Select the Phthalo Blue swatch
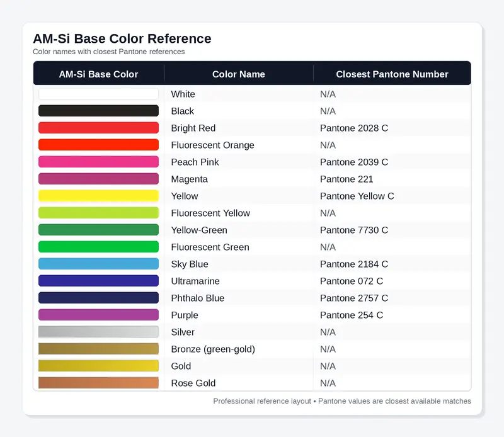The width and height of the screenshot is (504, 437). pyautogui.click(x=98, y=298)
